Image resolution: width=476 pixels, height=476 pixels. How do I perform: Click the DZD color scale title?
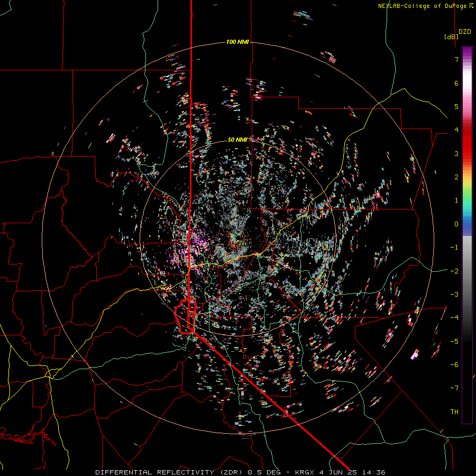(x=465, y=32)
